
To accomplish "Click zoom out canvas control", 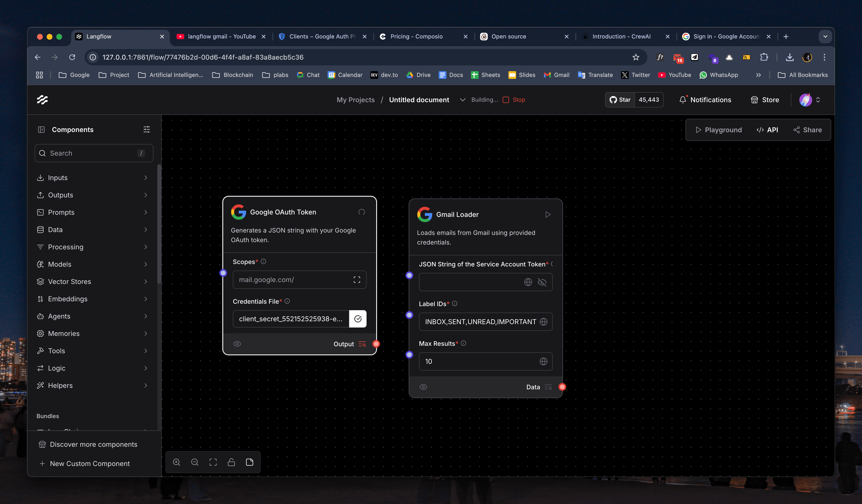I will [195, 462].
